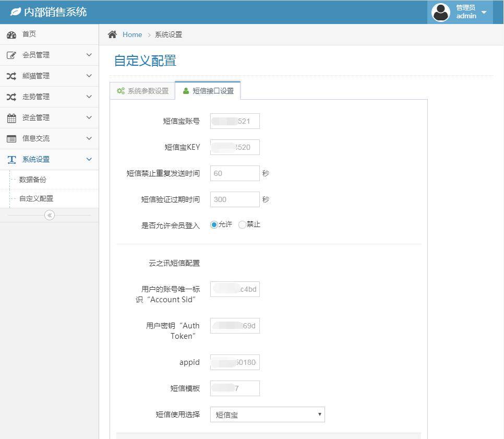Collapse the sidebar with double-arrow button
The image size is (504, 439).
pos(50,215)
